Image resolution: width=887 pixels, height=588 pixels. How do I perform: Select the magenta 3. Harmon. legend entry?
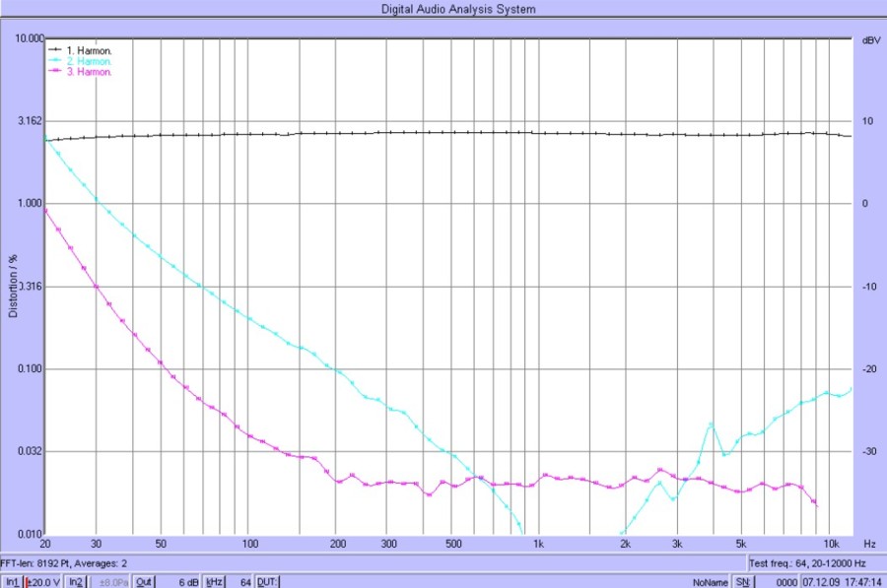pos(87,72)
